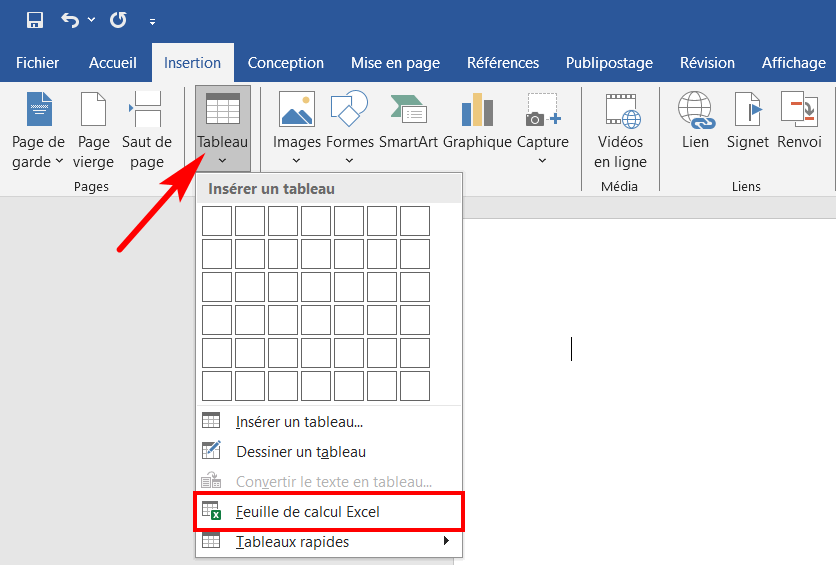This screenshot has height=565, width=836.
Task: Expand the Formes dropdown chevron
Action: (349, 160)
